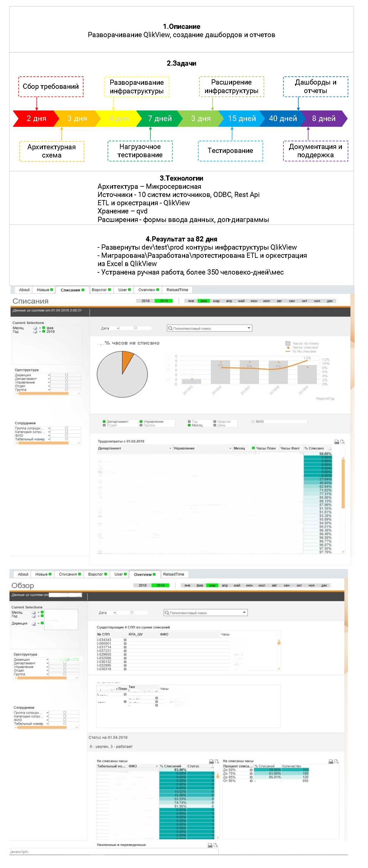Expand СПП row I-036319

(x=125, y=669)
